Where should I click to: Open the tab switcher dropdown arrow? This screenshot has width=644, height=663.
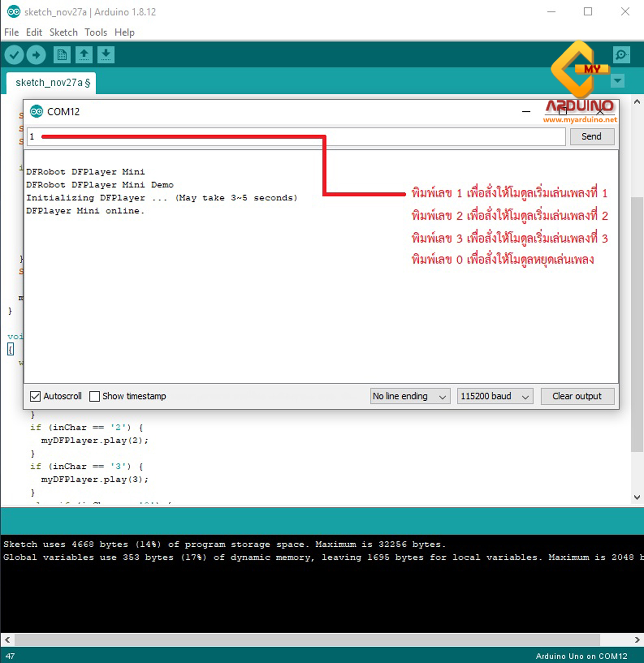pyautogui.click(x=617, y=81)
